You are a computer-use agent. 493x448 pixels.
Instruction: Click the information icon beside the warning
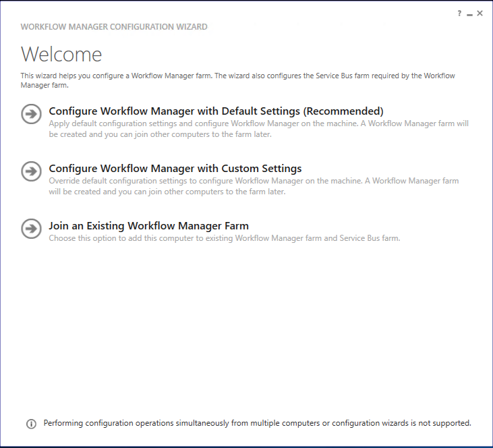[31, 424]
